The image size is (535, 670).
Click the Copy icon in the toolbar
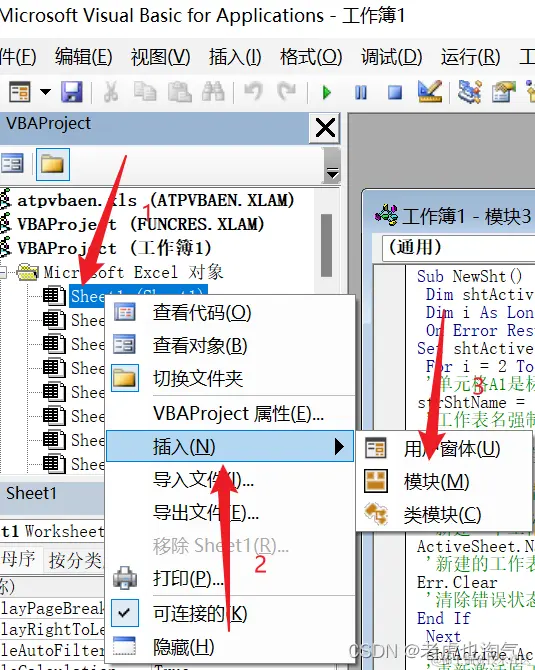click(145, 91)
